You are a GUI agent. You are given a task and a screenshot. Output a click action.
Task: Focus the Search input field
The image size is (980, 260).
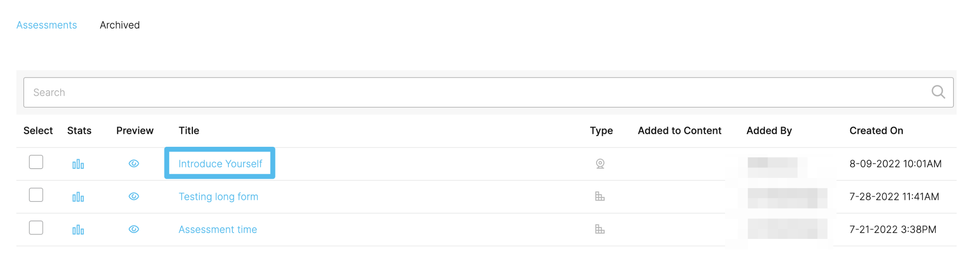tap(488, 93)
